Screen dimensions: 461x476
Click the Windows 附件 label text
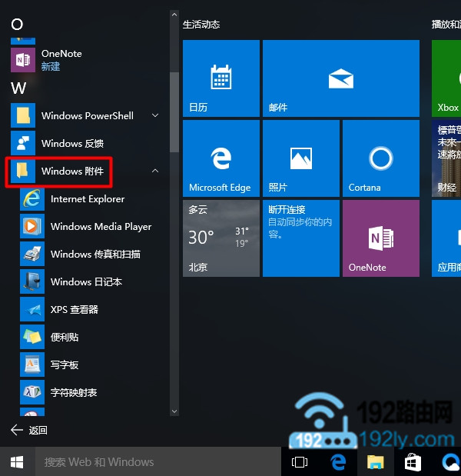72,171
